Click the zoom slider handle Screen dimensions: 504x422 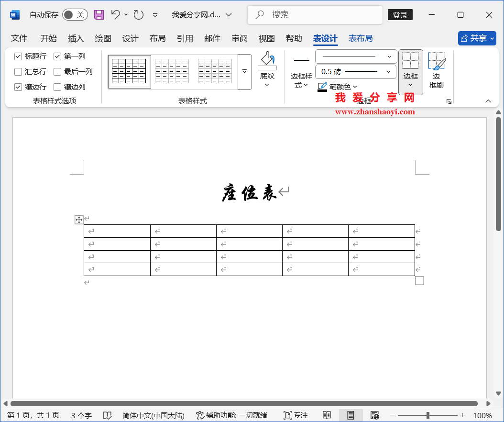pyautogui.click(x=428, y=415)
